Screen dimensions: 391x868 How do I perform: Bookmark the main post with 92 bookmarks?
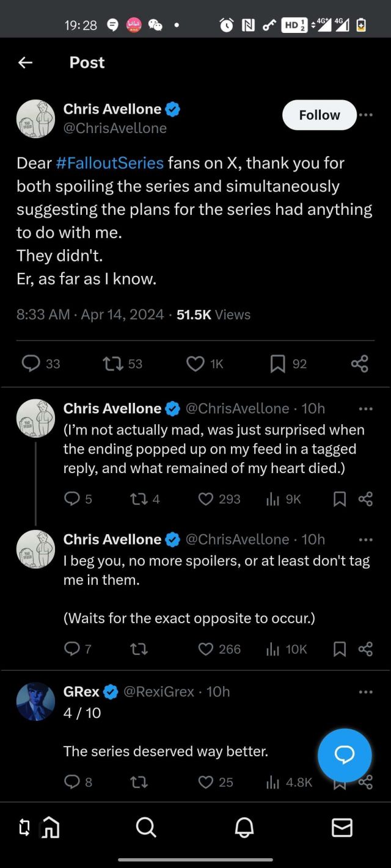coord(277,364)
